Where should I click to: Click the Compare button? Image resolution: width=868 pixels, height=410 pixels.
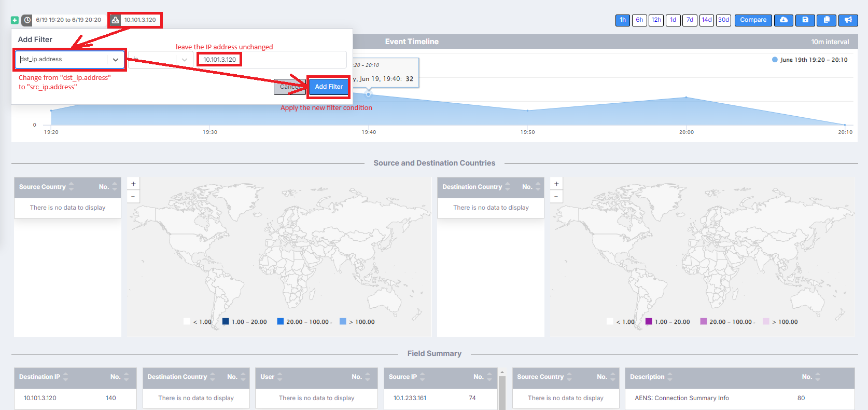coord(753,20)
